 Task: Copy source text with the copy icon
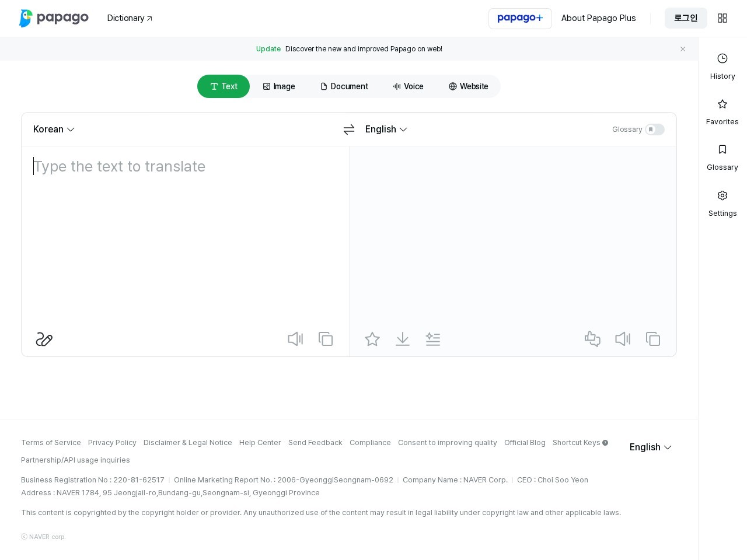326,339
